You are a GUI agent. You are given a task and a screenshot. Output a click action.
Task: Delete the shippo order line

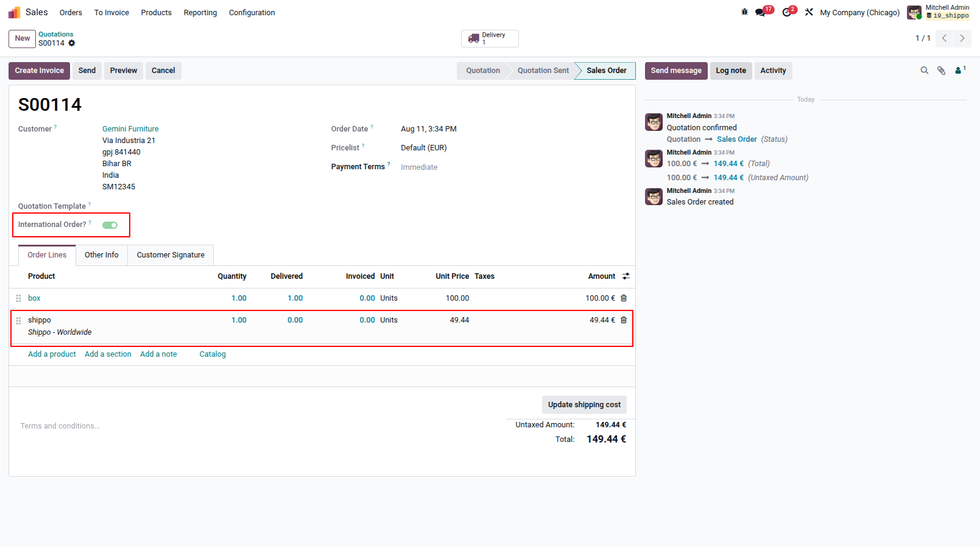pyautogui.click(x=624, y=320)
